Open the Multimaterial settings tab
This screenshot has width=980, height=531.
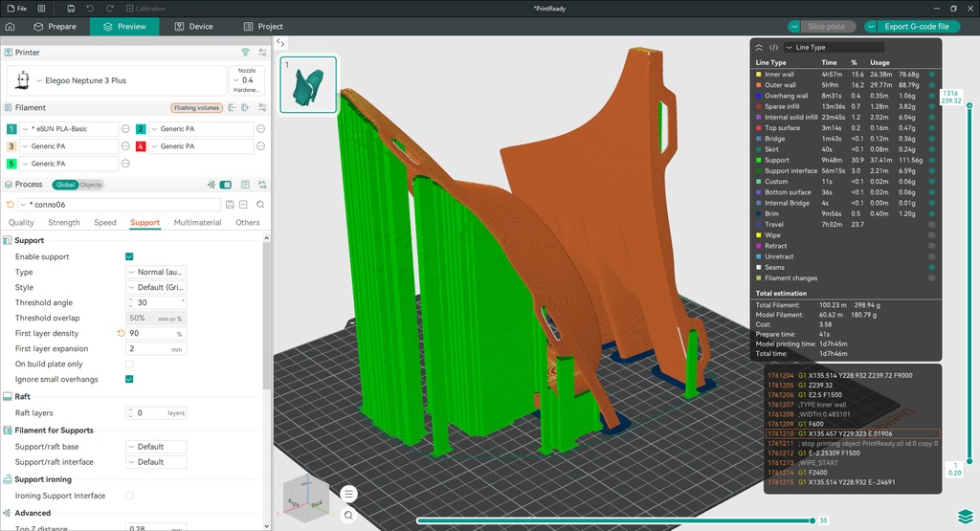(x=197, y=222)
